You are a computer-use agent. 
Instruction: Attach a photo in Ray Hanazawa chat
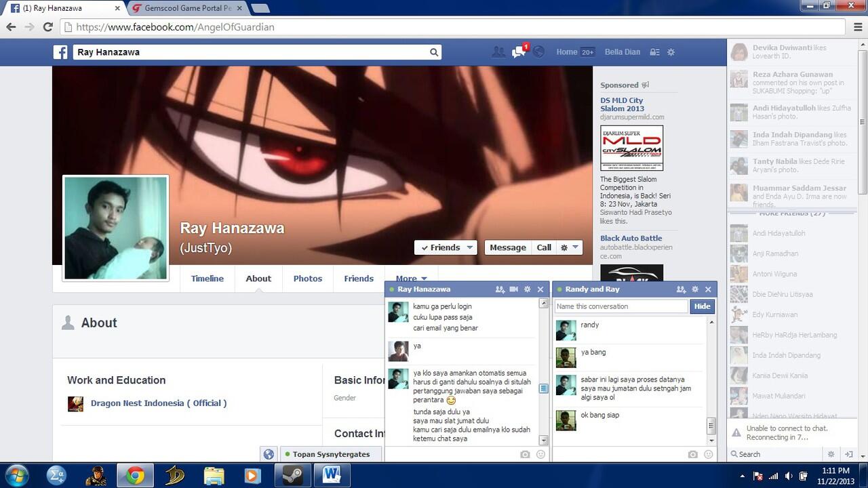click(525, 455)
